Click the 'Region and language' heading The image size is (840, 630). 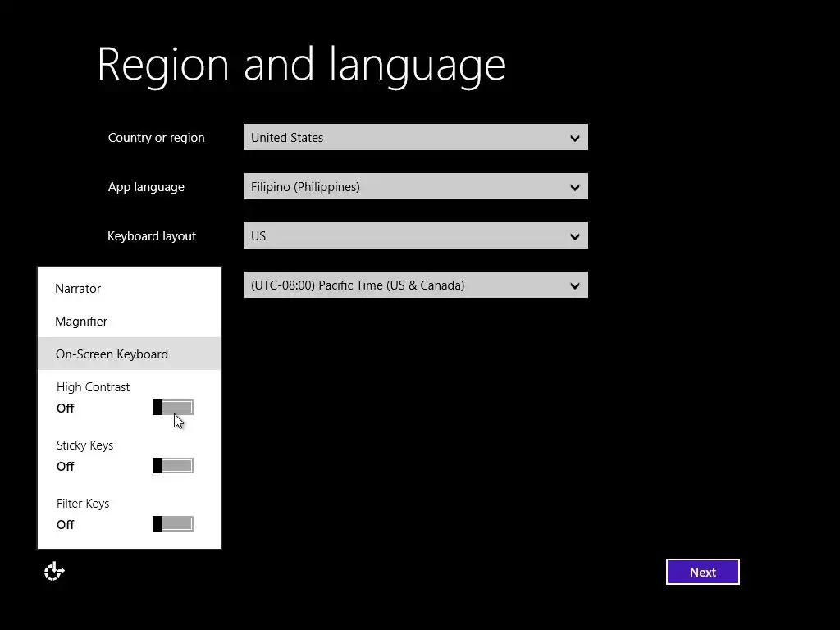coord(302,66)
